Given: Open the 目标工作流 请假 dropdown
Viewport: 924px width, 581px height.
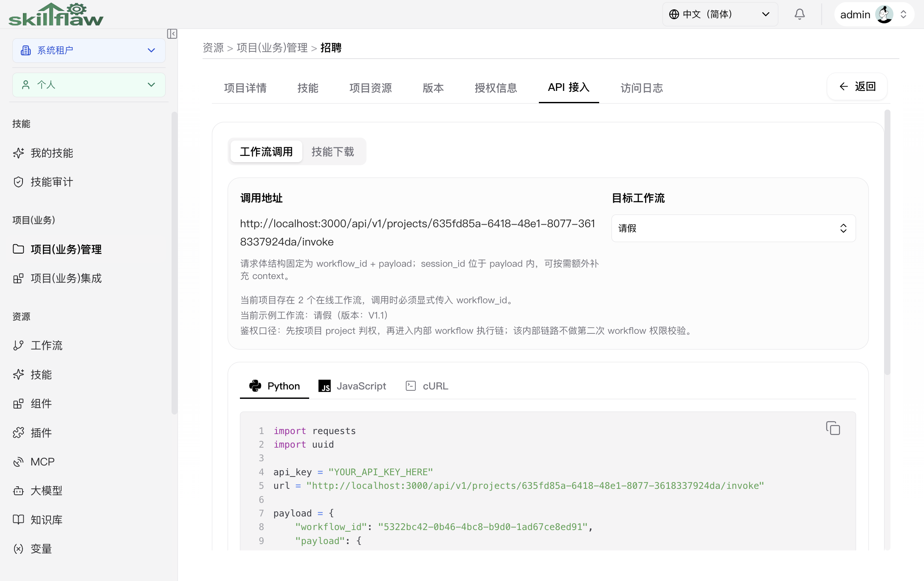Looking at the screenshot, I should (733, 228).
